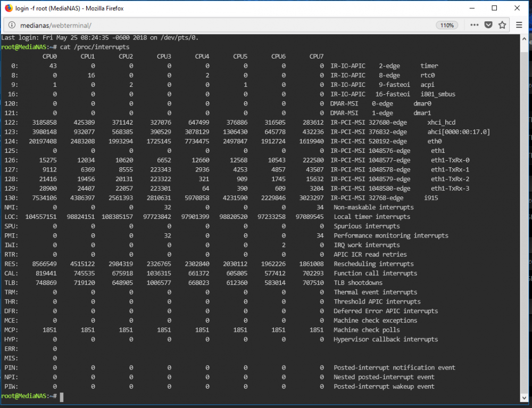The height and width of the screenshot is (408, 532).
Task: Click the 'timer' interrupt name
Action: pyautogui.click(x=429, y=66)
